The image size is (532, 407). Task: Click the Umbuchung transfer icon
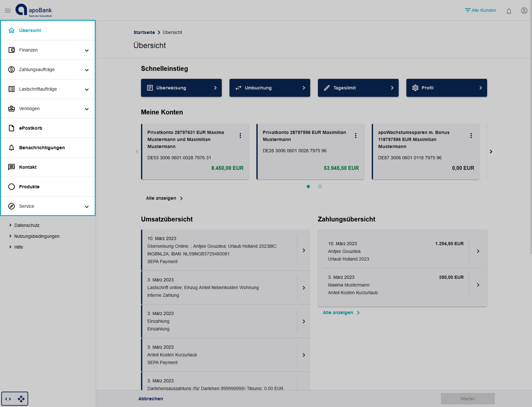point(238,88)
